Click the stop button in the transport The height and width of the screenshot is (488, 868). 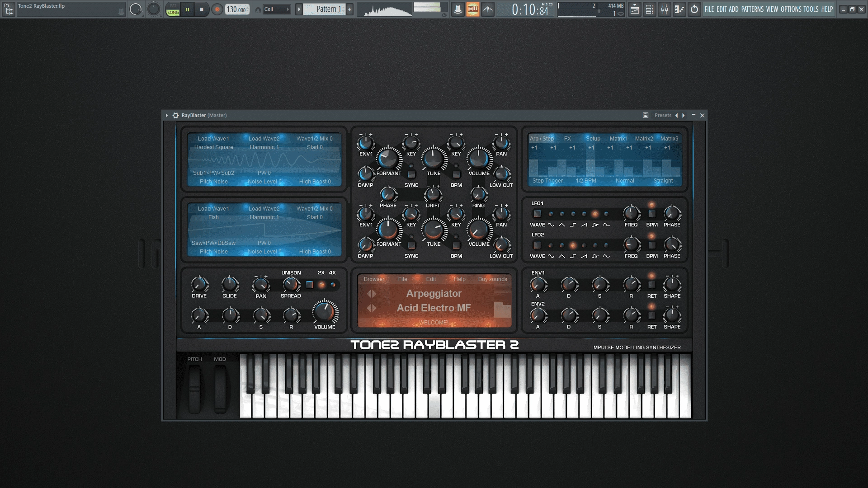coord(202,9)
